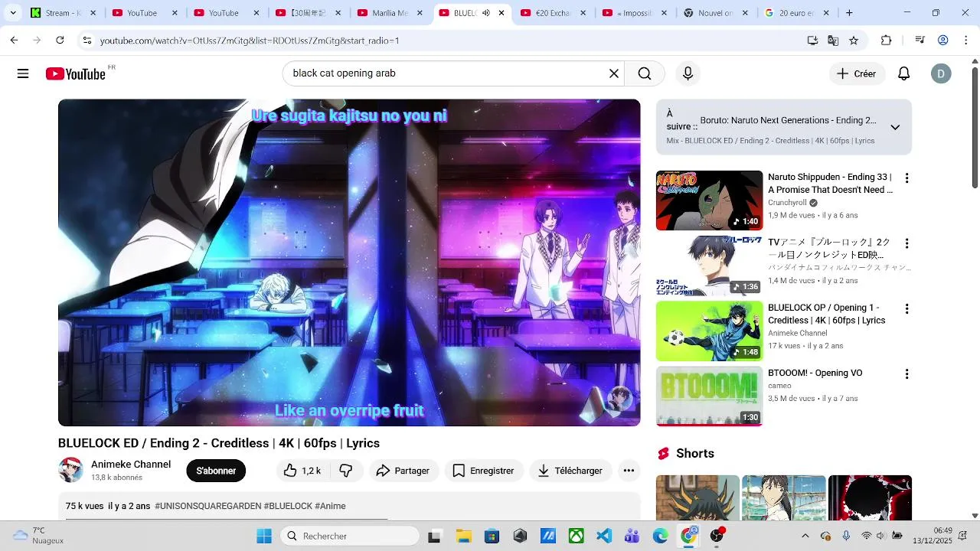The width and height of the screenshot is (980, 551).
Task: Mute the BLUELOCK tab via speaker icon
Action: (485, 13)
